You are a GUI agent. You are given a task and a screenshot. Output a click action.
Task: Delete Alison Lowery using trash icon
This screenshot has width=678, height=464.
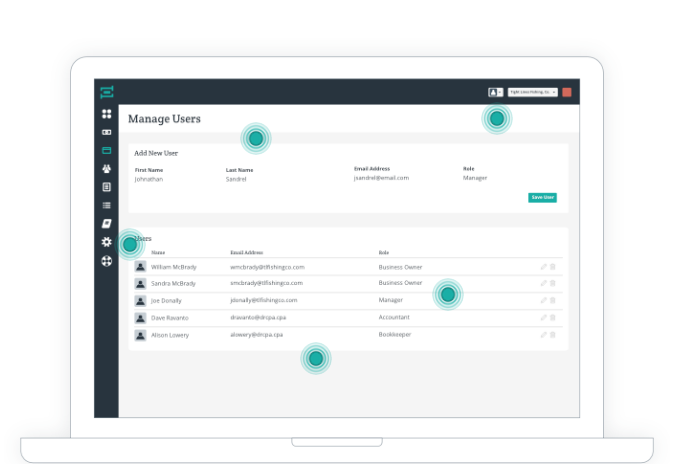553,335
